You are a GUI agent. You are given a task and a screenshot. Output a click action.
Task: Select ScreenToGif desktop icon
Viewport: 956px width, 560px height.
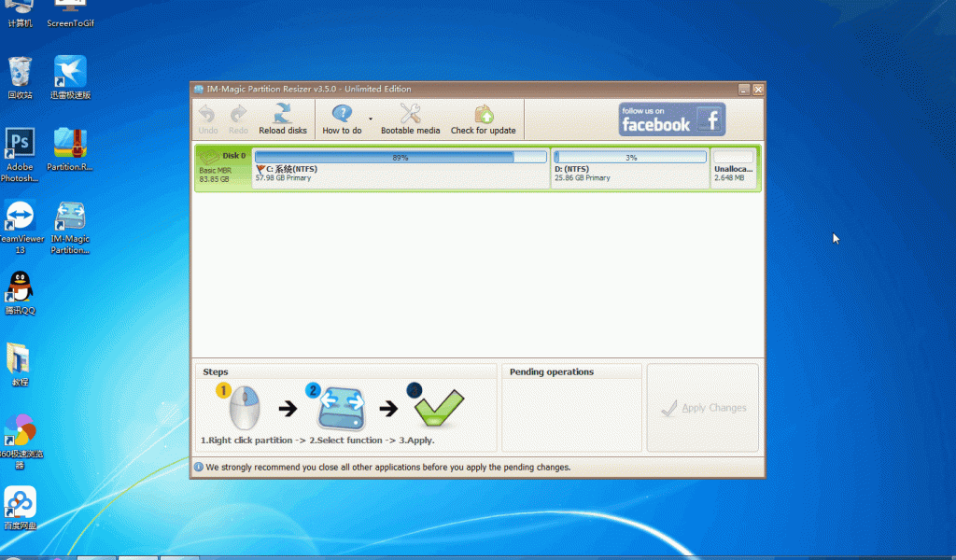[x=70, y=15]
